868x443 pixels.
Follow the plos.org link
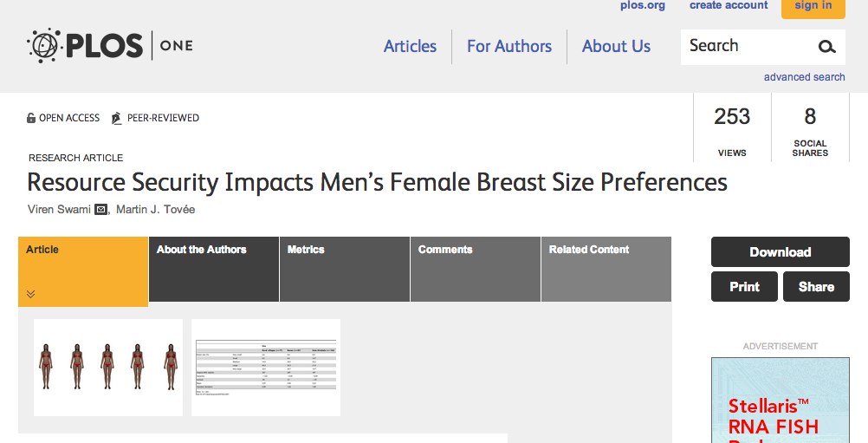pos(643,5)
